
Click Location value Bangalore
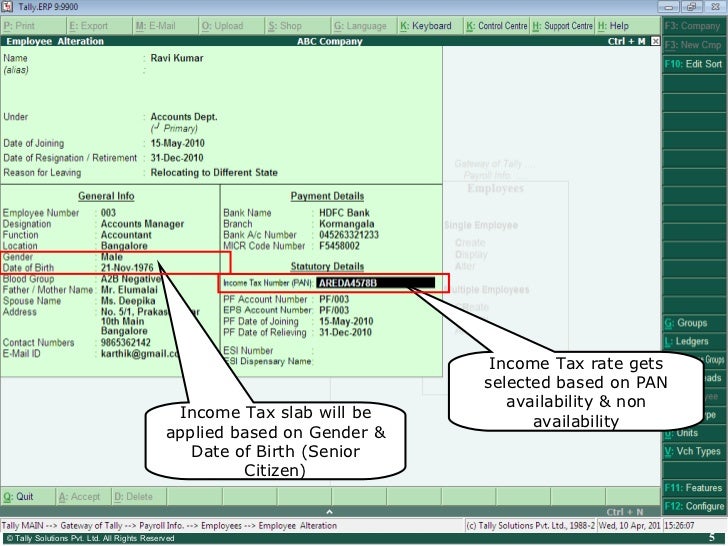click(124, 246)
